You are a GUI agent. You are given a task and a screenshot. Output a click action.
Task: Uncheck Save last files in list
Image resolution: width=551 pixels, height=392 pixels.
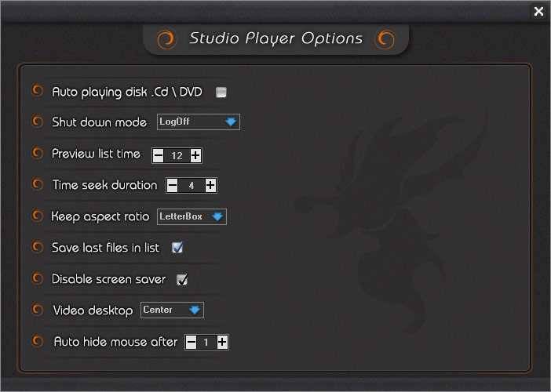pos(177,248)
